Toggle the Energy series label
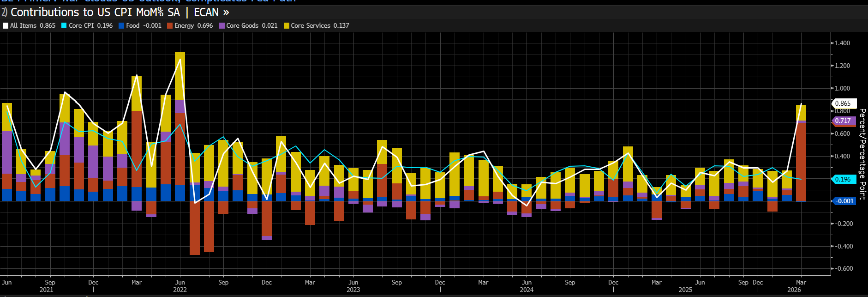This screenshot has width=868, height=297. click(184, 26)
